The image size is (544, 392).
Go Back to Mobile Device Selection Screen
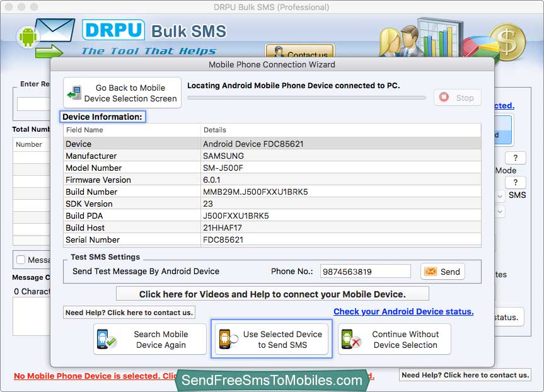click(x=122, y=93)
